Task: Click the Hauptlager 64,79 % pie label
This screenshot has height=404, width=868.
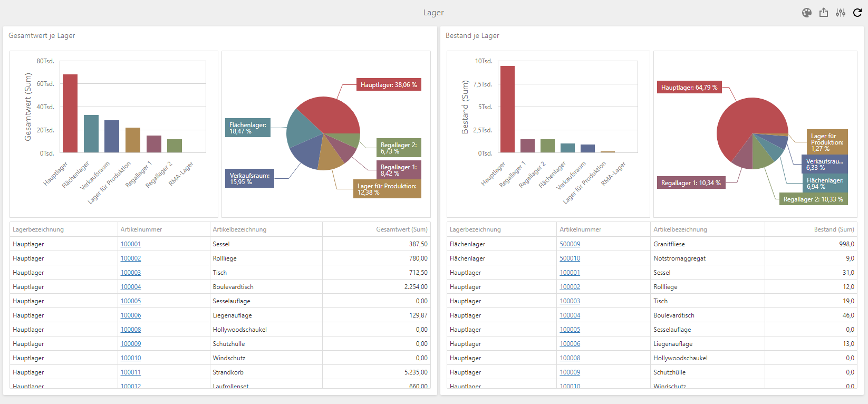Action: [x=689, y=88]
